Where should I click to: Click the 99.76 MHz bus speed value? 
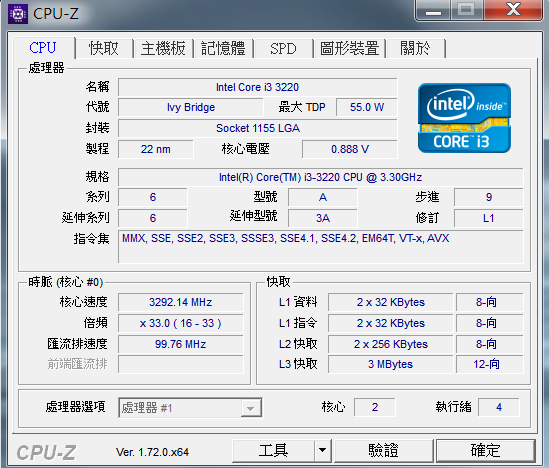tap(181, 344)
